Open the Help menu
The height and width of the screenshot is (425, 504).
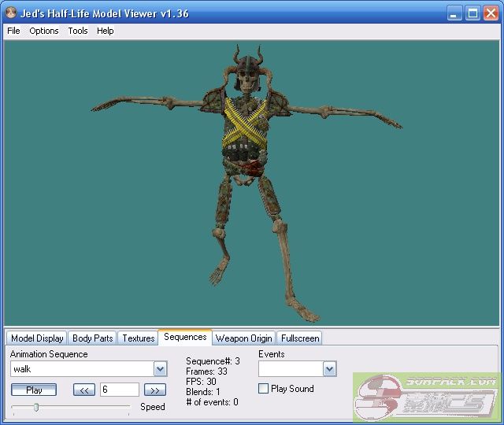106,31
